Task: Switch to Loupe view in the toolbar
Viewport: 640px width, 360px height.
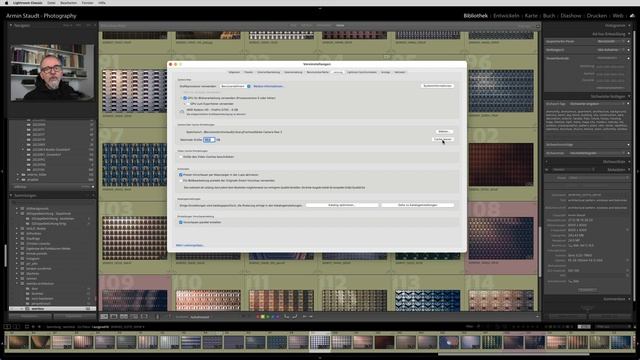Action: coord(114,316)
